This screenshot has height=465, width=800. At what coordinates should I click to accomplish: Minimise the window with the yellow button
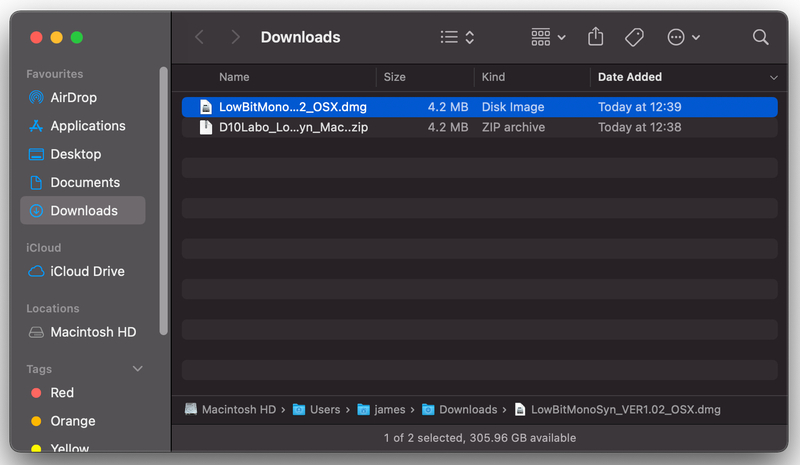pyautogui.click(x=56, y=37)
